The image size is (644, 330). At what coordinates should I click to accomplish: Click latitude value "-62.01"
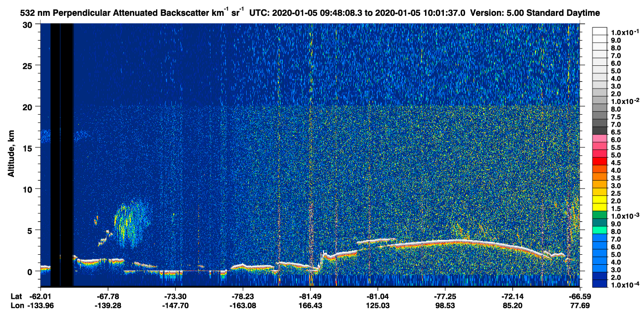pyautogui.click(x=40, y=296)
